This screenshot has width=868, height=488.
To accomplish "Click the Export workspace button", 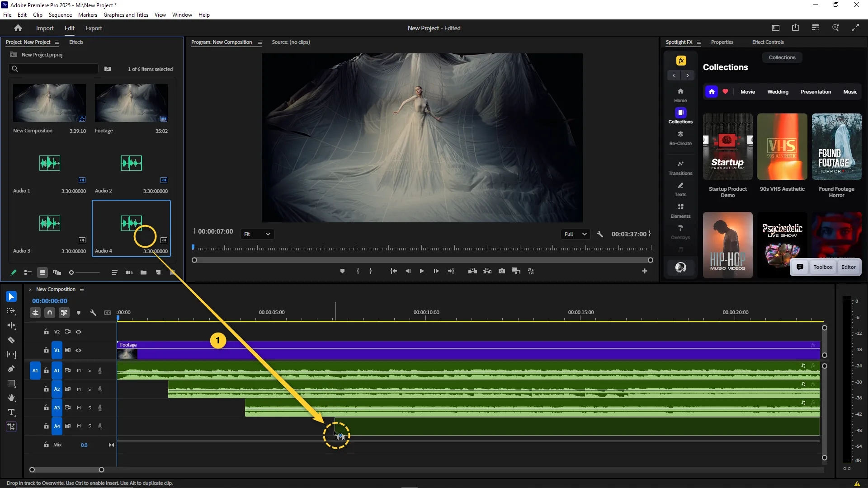I will click(94, 28).
